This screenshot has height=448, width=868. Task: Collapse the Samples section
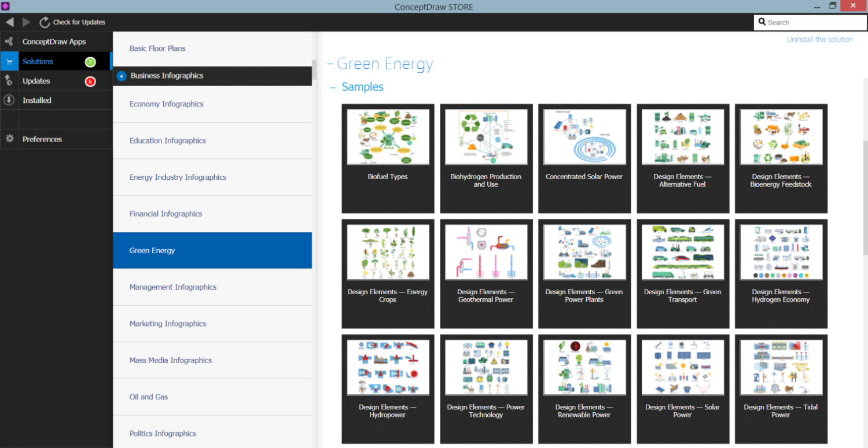[333, 87]
